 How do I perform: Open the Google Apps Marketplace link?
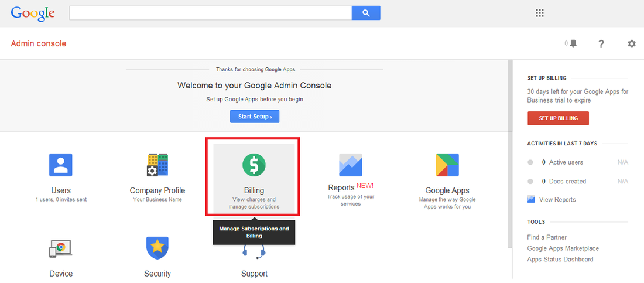(563, 248)
